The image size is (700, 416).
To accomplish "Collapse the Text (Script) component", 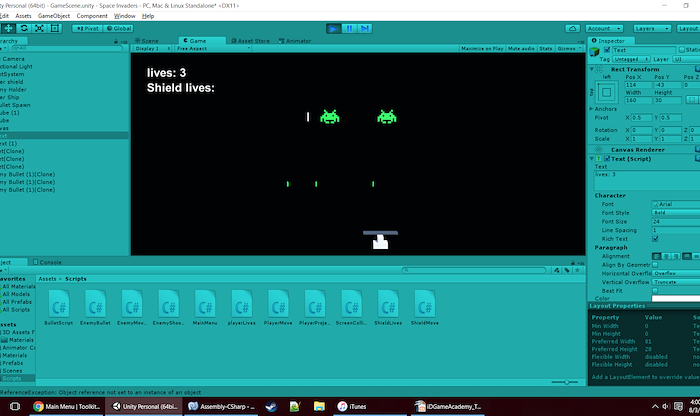I will coord(592,158).
